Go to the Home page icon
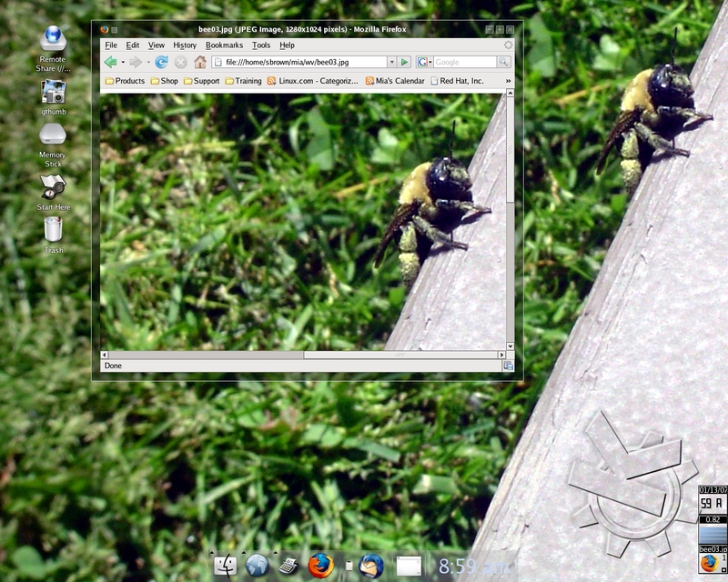The height and width of the screenshot is (582, 728). pyautogui.click(x=200, y=62)
